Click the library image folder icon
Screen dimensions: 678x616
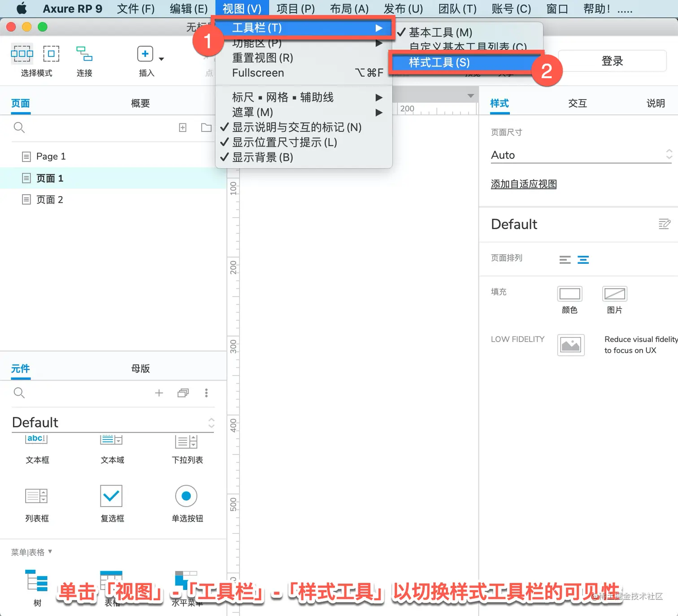(183, 393)
